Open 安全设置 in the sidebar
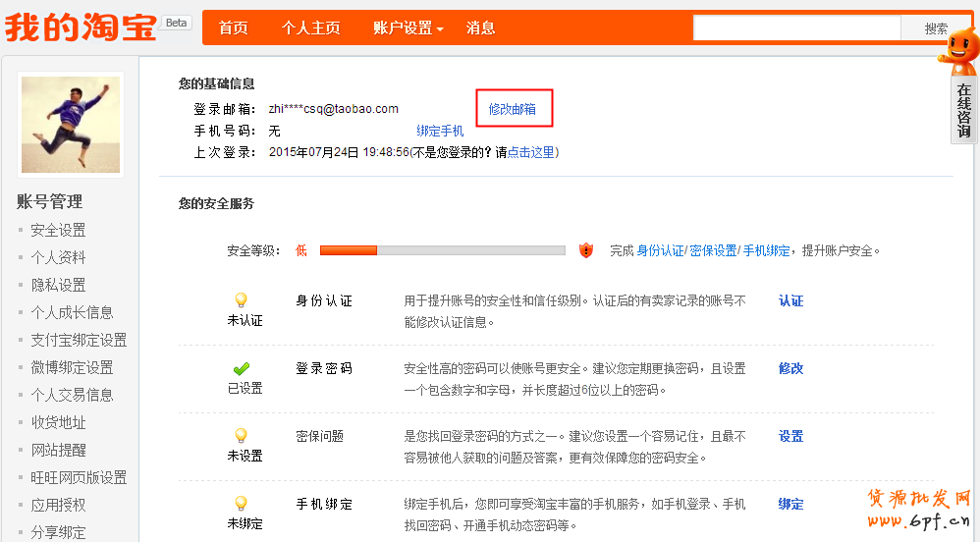 tap(58, 230)
